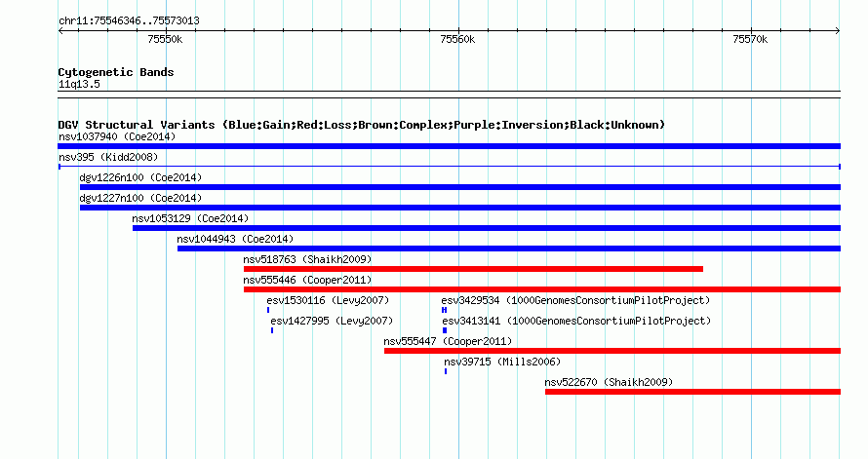This screenshot has height=459, width=868.
Task: Open nsv555446 (Cooper2011) variant label
Action: pos(307,280)
